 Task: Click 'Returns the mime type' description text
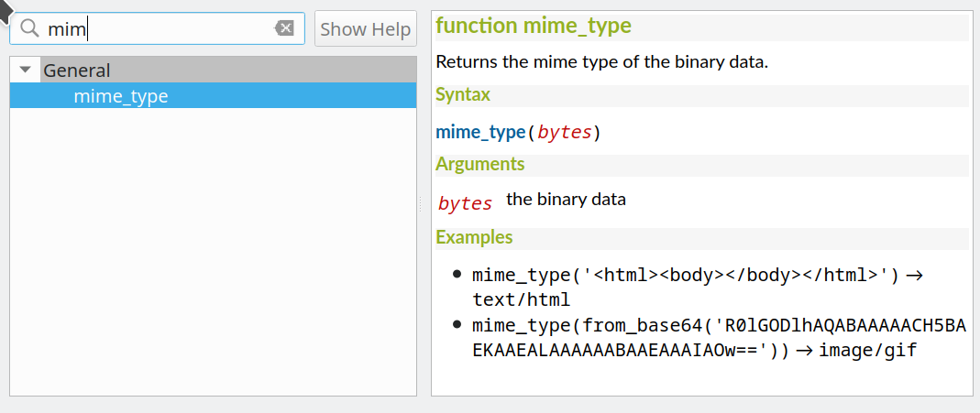pos(600,62)
